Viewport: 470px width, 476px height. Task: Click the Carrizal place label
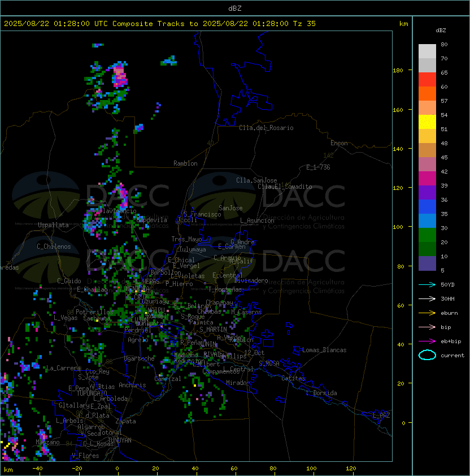pyautogui.click(x=168, y=379)
